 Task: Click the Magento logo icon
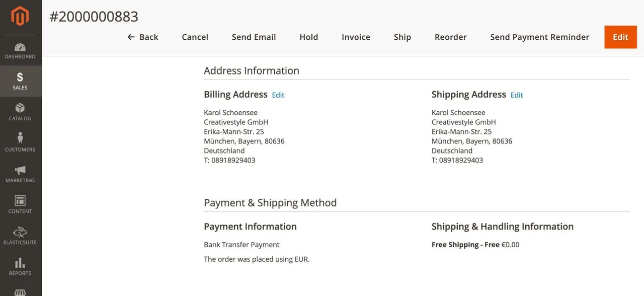tap(20, 17)
